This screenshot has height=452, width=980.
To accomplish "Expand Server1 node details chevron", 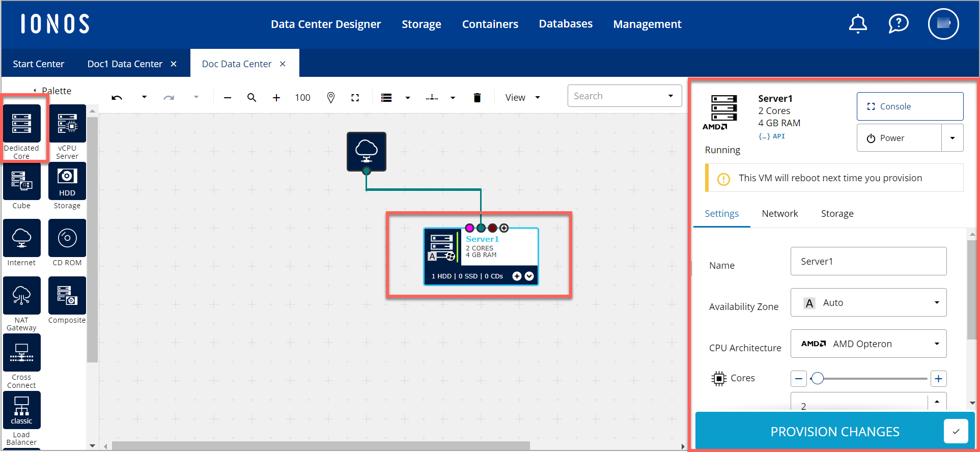I will point(529,276).
